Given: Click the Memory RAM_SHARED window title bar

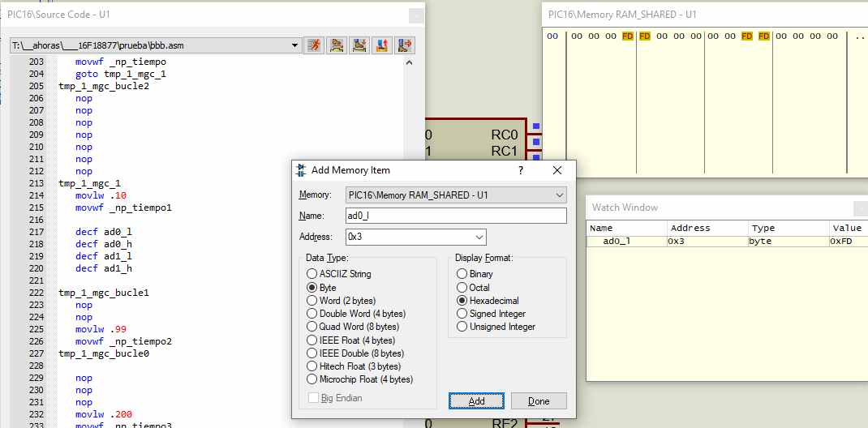Looking at the screenshot, I should click(x=705, y=15).
